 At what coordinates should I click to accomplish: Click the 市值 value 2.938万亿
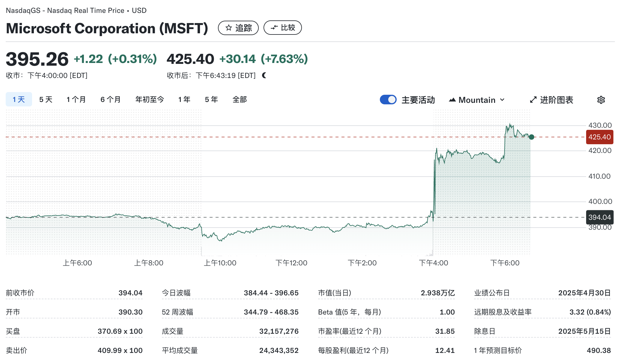tap(438, 293)
